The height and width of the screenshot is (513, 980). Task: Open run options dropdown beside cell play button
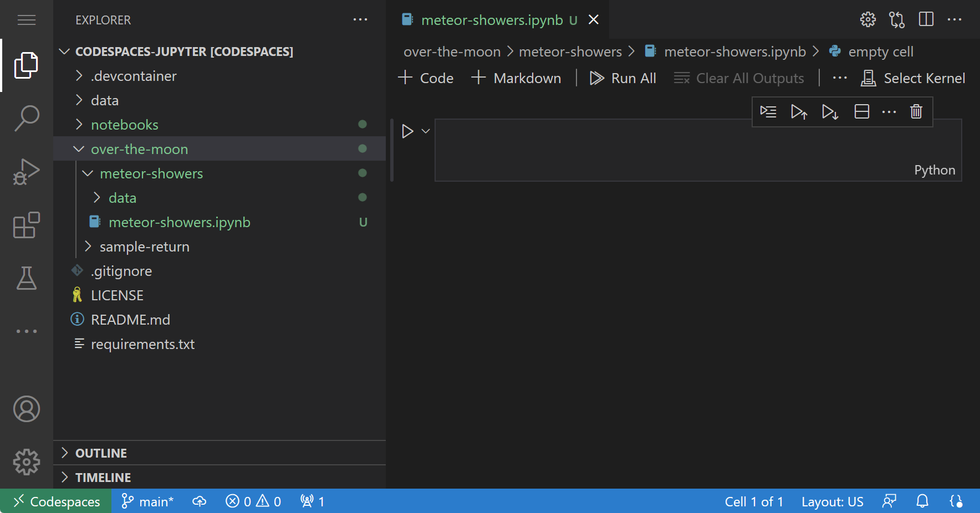426,131
